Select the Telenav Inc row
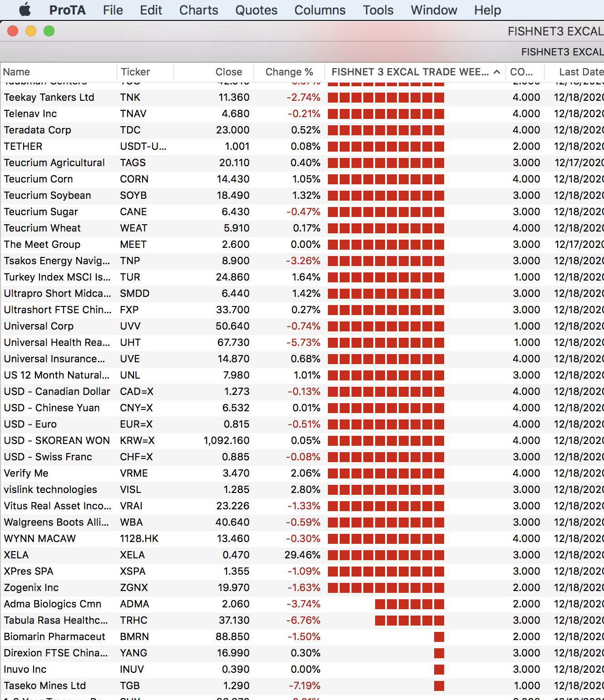Screen dimensions: 604x700 302,113
